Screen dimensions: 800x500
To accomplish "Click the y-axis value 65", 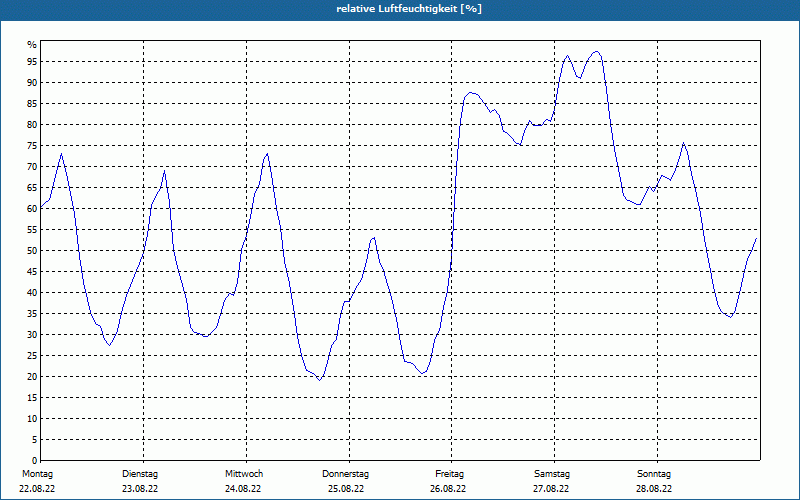I will [x=32, y=188].
